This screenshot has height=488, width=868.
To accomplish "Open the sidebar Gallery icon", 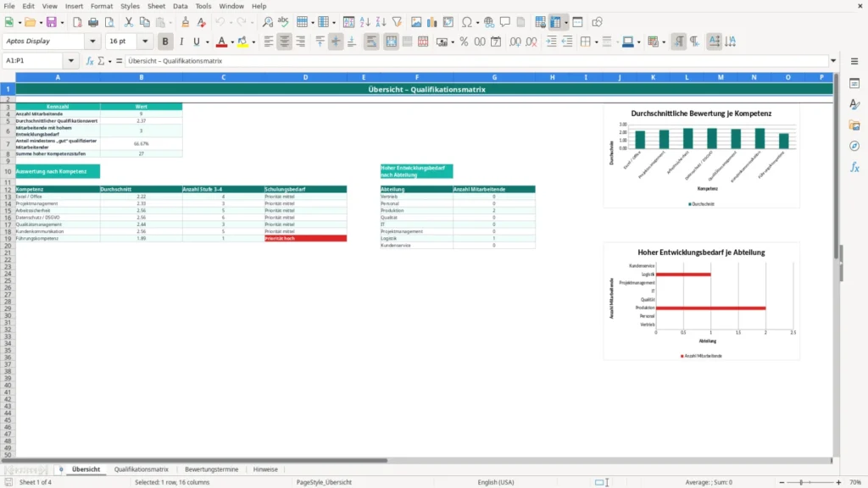I will (x=854, y=125).
